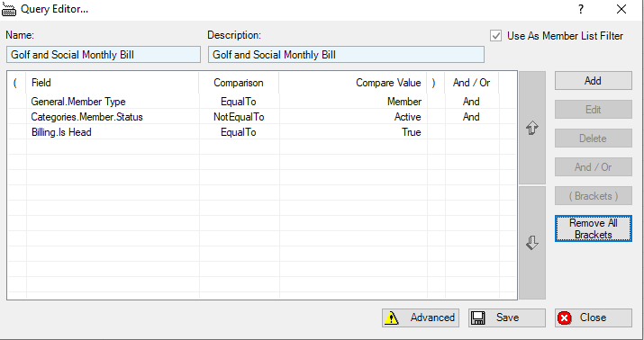
Task: Click the move row down arrow
Action: tap(532, 243)
